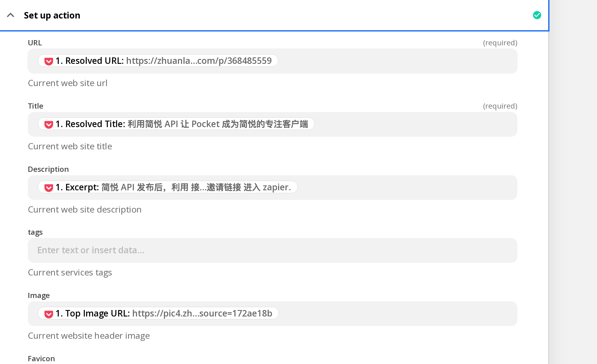
Task: Click the 'Current web site title' hint text
Action: (70, 147)
